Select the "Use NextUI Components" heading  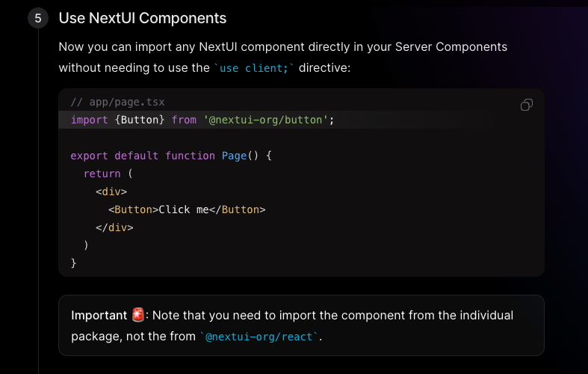(x=143, y=18)
